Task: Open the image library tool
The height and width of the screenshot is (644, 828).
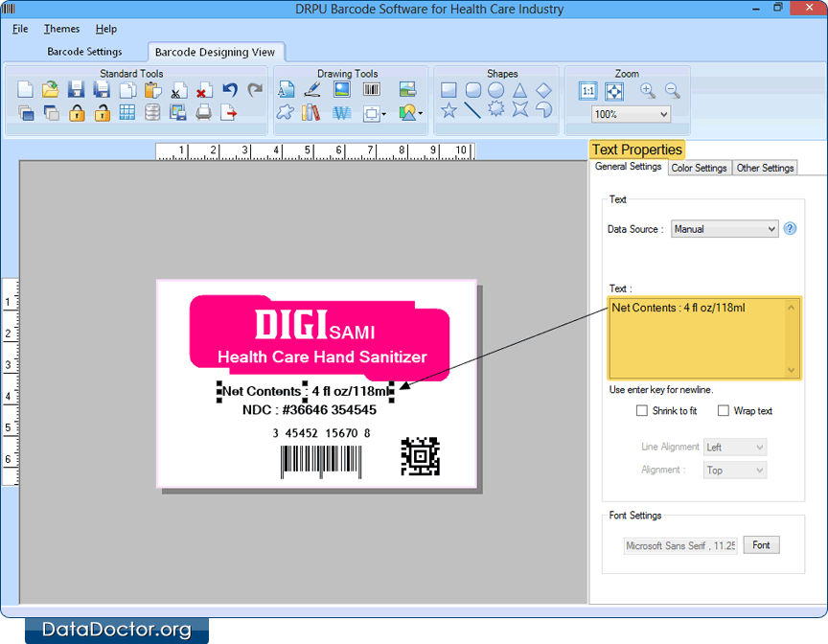Action: click(407, 89)
